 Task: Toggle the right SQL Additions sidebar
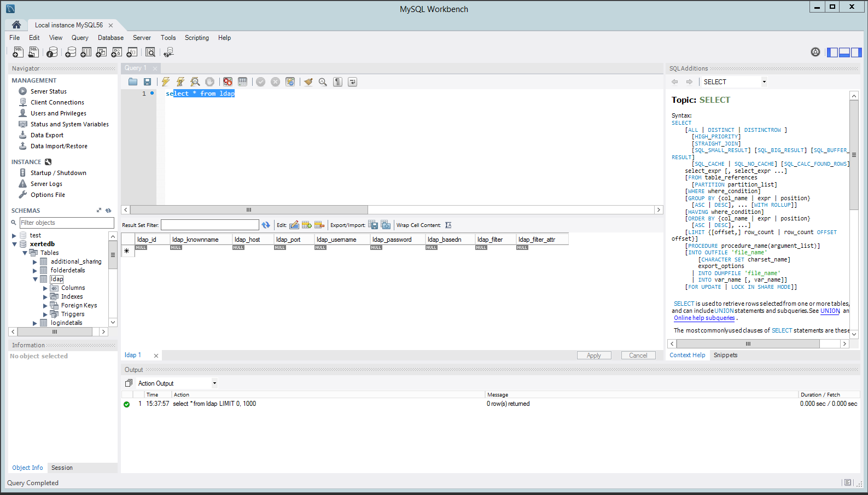pyautogui.click(x=857, y=53)
